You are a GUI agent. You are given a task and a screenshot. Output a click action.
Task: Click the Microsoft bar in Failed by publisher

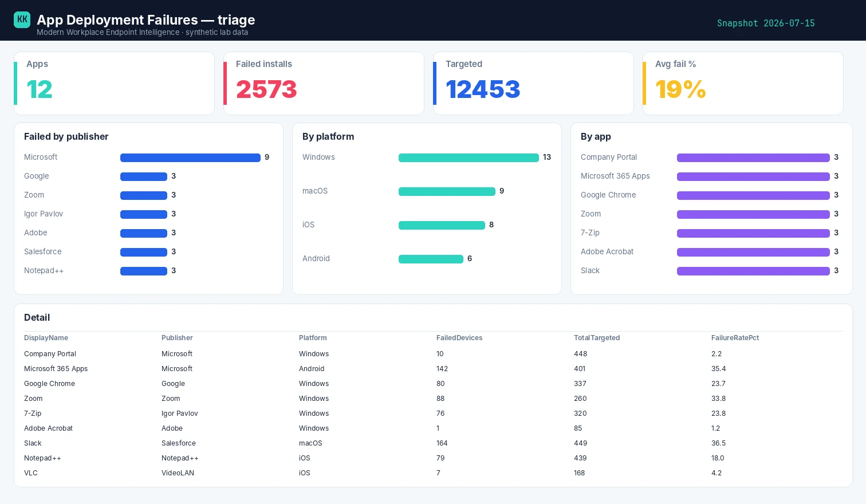(x=190, y=157)
